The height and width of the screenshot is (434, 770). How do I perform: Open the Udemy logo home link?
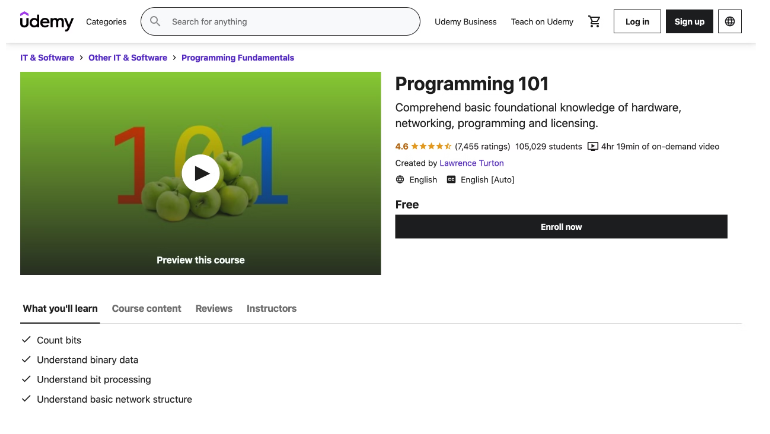click(47, 21)
